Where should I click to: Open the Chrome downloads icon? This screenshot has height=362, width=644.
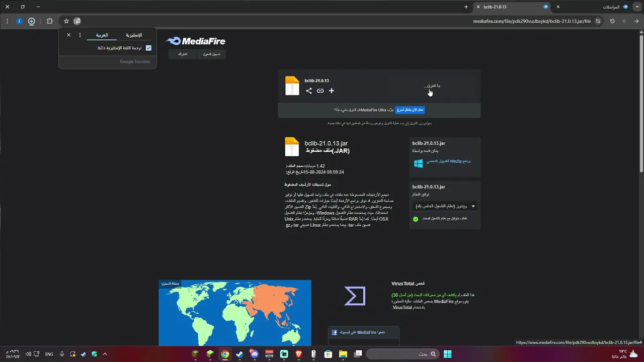click(32, 21)
